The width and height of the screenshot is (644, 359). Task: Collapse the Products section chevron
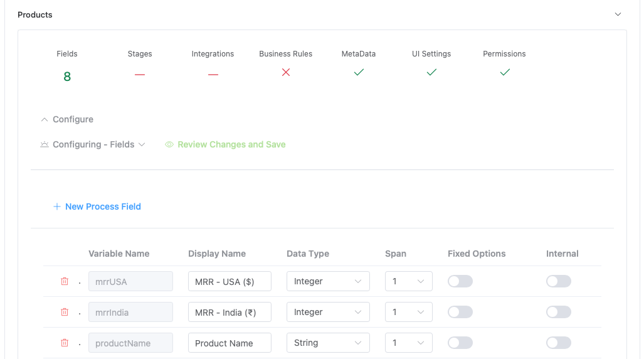coord(618,14)
